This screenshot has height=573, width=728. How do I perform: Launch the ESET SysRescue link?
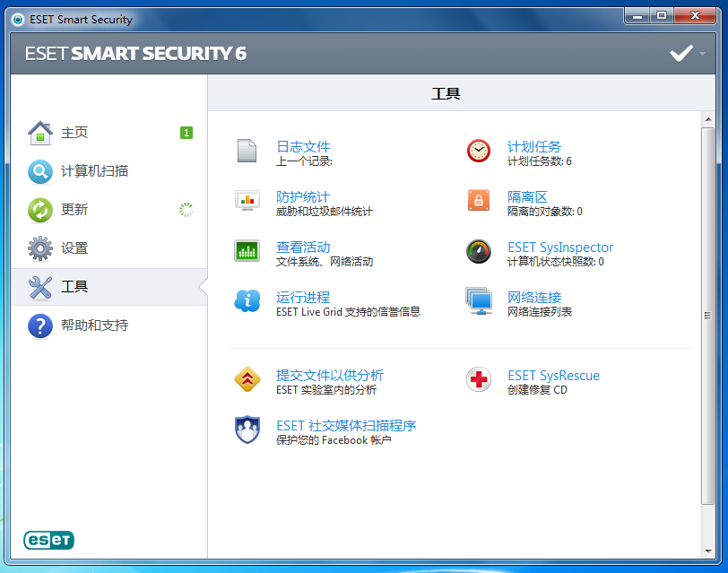[553, 375]
